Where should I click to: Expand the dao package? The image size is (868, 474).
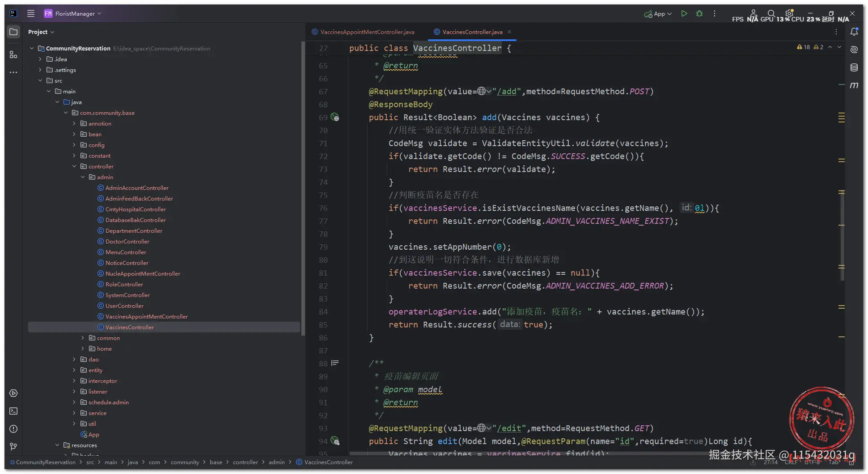74,359
